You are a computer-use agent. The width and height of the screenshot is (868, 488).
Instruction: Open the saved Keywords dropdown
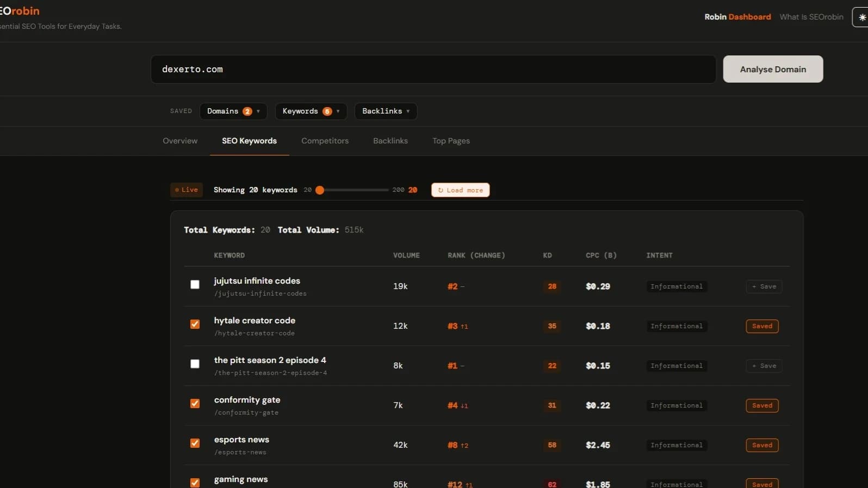[310, 111]
